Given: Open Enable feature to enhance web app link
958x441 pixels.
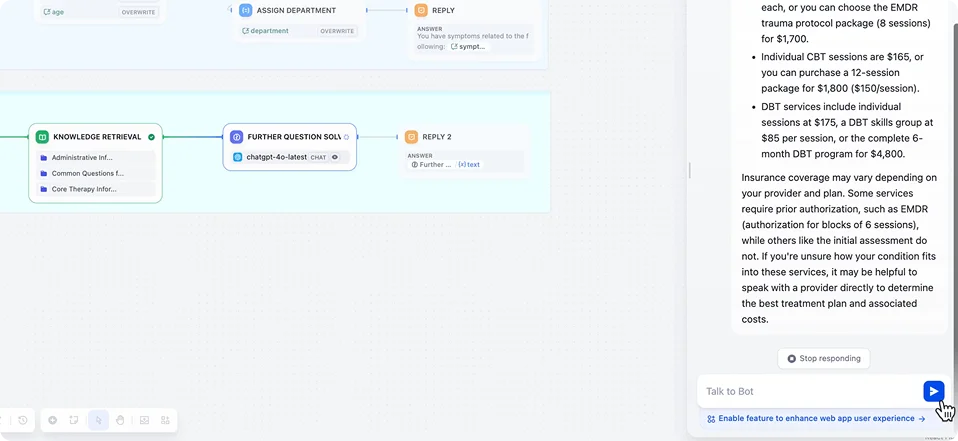Looking at the screenshot, I should coord(816,418).
